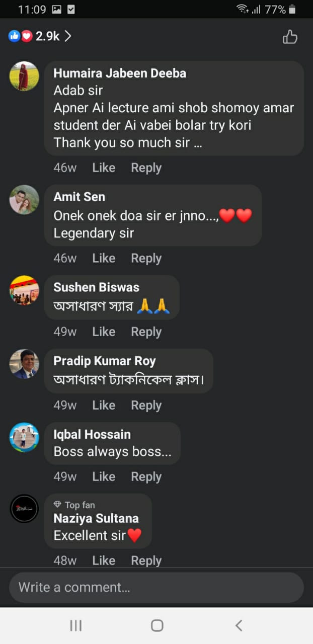Open the 2.9k reactions list

tap(40, 36)
